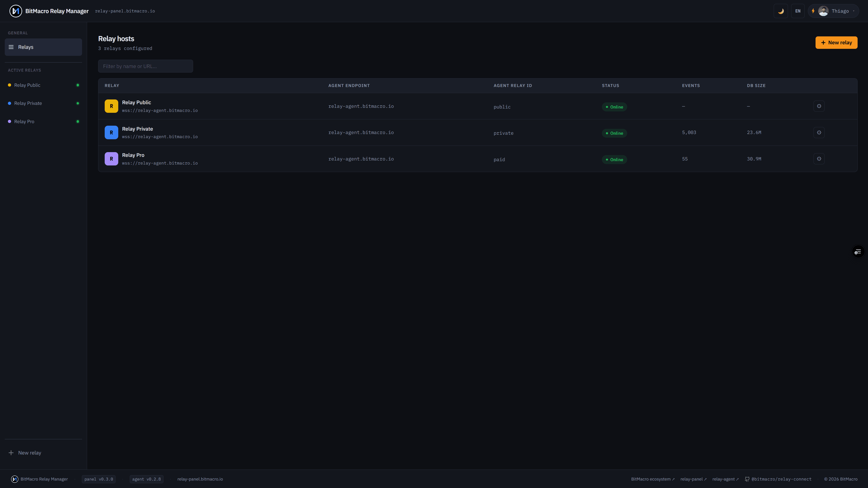Open settings gear for Relay Pro row

(819, 158)
